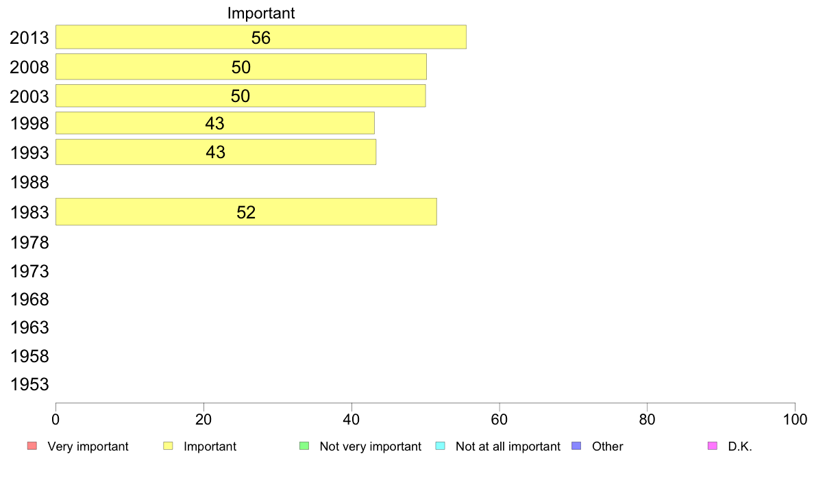Image resolution: width=814 pixels, height=504 pixels.
Task: Click the magenta D.K. legend swatch
Action: (713, 446)
